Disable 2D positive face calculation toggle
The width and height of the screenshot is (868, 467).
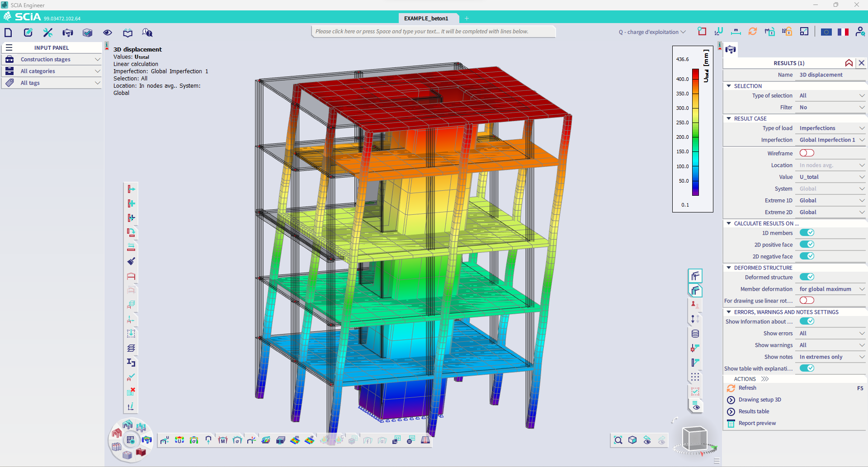(808, 244)
